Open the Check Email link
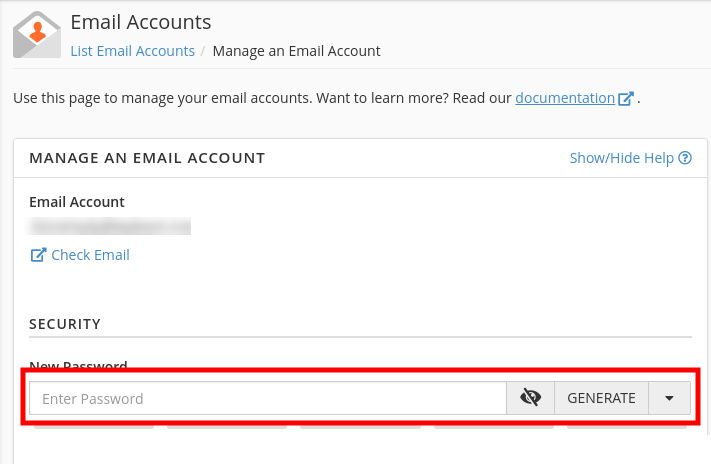Screen dimensions: 711x464 point(90,255)
